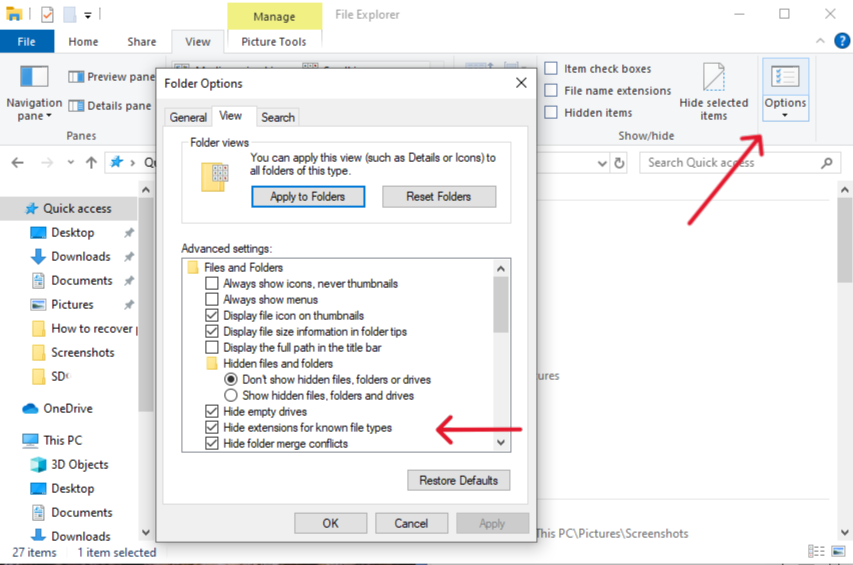Click the New folder quick access icon

pyautogui.click(x=70, y=14)
